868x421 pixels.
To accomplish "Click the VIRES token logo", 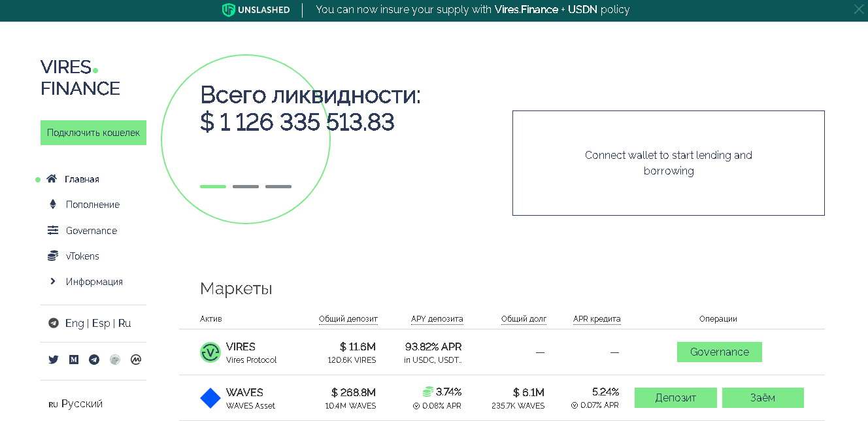I will point(210,352).
